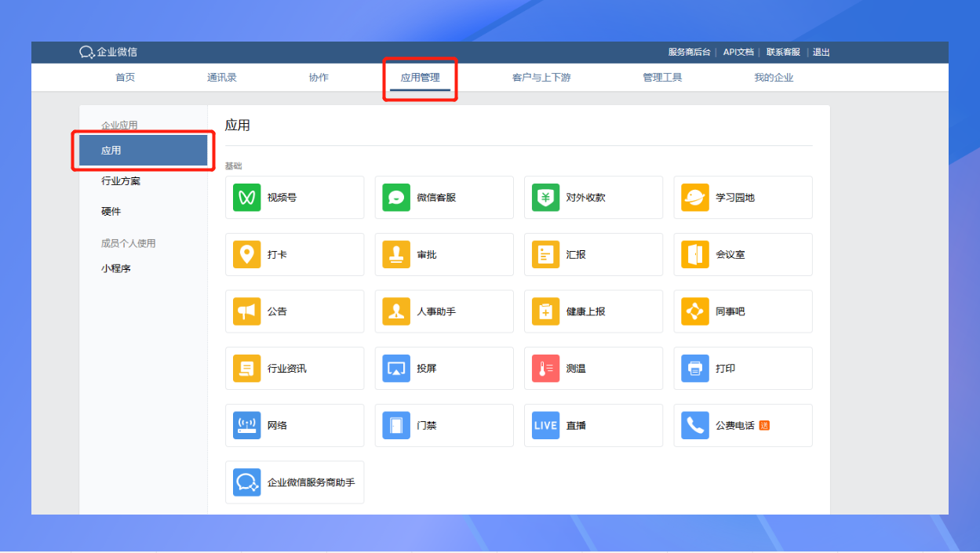Screen dimensions: 980x553
Task: Click the 企业微信服务商助手 label text
Action: pos(311,482)
